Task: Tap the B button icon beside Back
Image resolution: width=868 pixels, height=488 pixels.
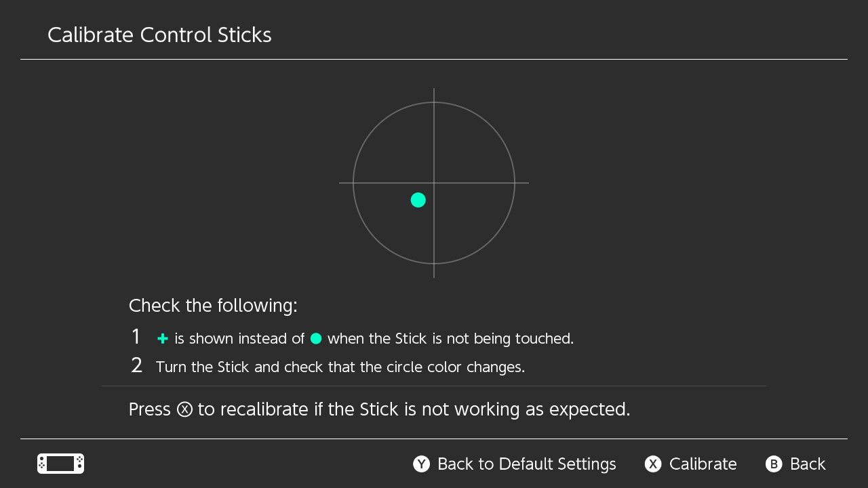Action: pyautogui.click(x=774, y=464)
